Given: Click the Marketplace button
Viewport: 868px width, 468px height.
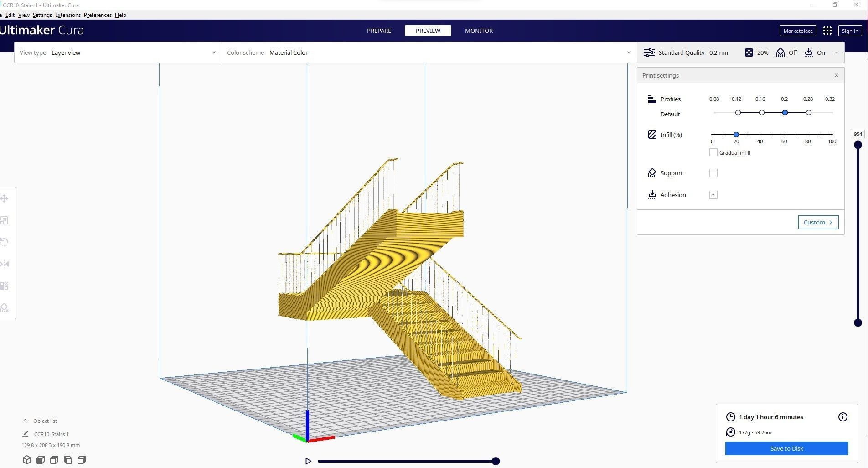Looking at the screenshot, I should point(798,31).
